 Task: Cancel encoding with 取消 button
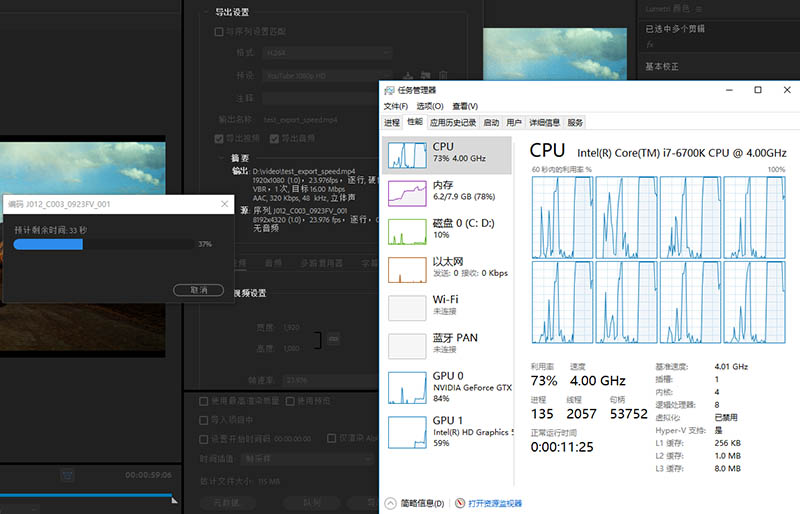(x=198, y=290)
